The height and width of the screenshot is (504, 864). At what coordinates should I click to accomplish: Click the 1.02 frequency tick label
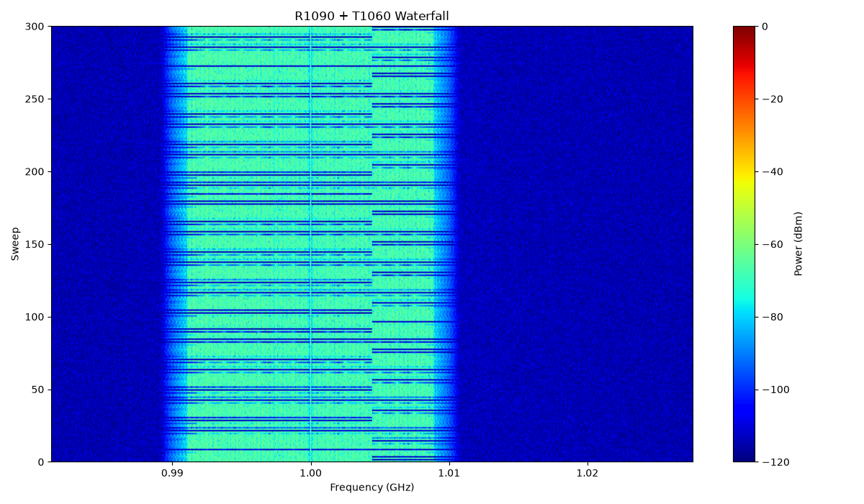[x=588, y=473]
